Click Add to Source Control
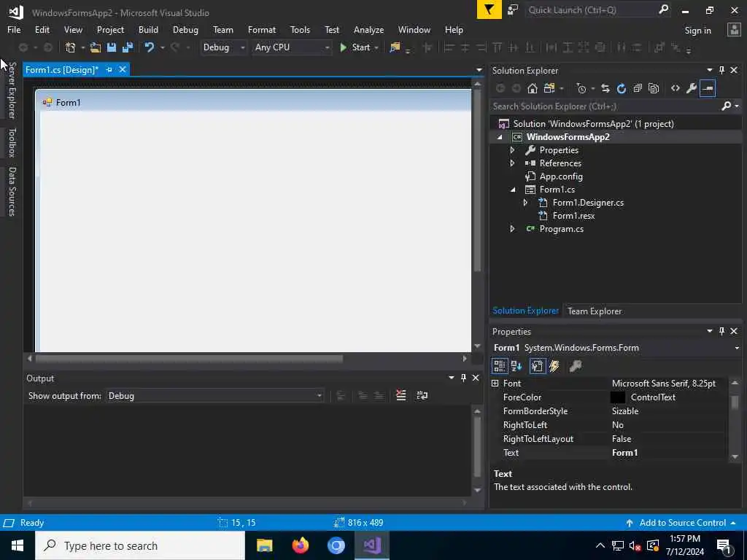The image size is (747, 560). click(x=681, y=522)
